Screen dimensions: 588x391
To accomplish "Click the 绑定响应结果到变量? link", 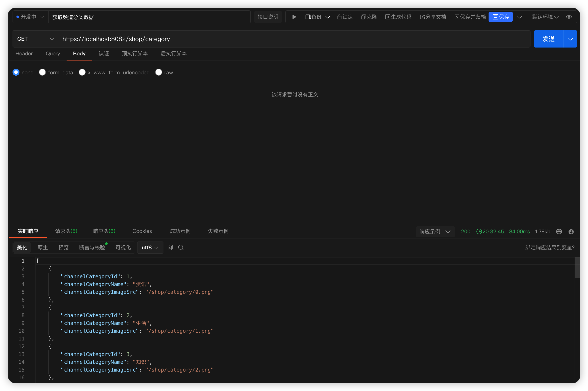I will coord(550,247).
